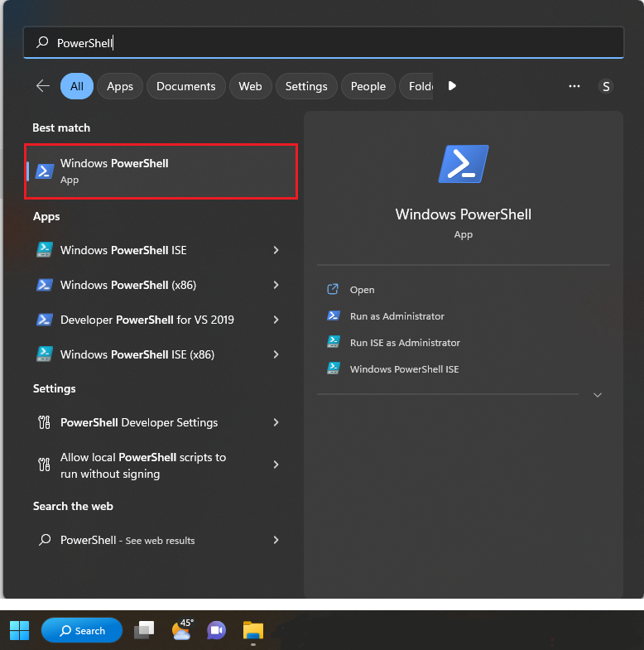Expand options for Windows PowerShell ISE (x86)
The width and height of the screenshot is (644, 650).
click(276, 354)
